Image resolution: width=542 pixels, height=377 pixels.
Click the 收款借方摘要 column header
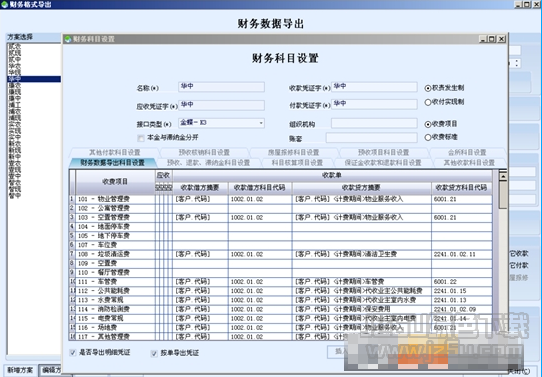[x=200, y=187]
